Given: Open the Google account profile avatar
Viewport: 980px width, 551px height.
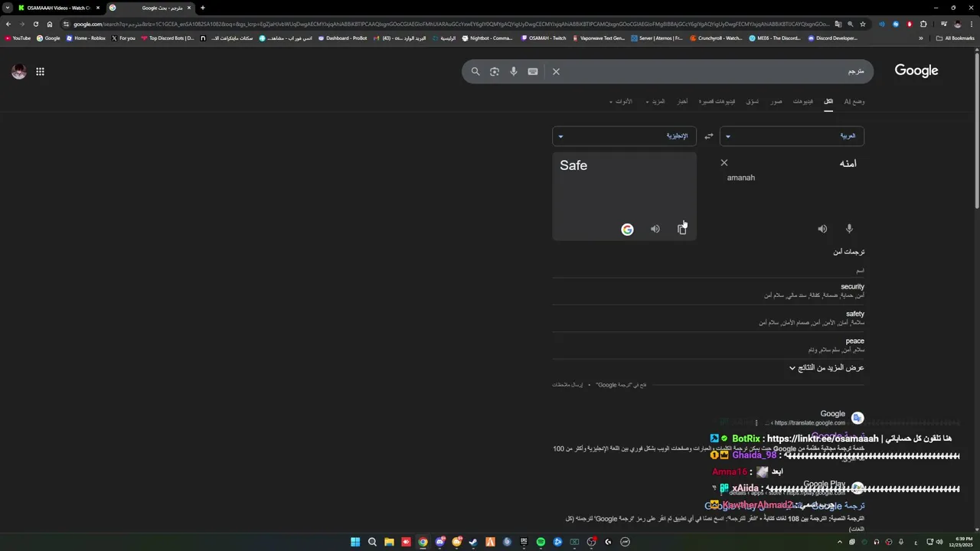Looking at the screenshot, I should coord(19,71).
